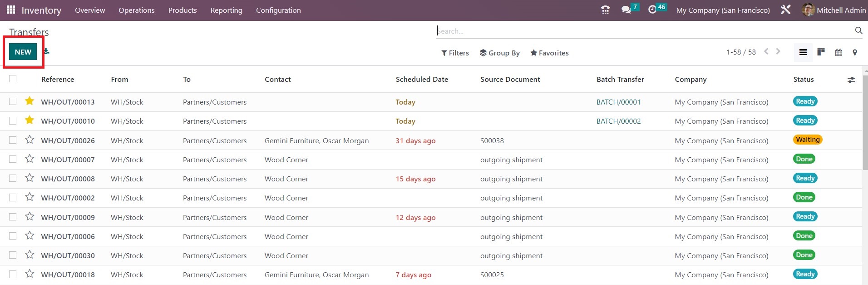This screenshot has height=285, width=868.
Task: Check the row WH/OUT/00013 checkbox
Action: [13, 101]
